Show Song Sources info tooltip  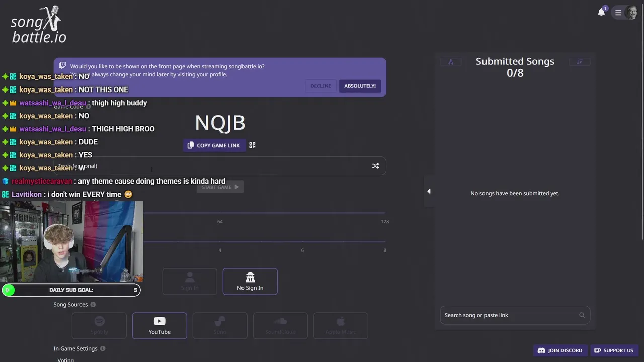pos(93,305)
